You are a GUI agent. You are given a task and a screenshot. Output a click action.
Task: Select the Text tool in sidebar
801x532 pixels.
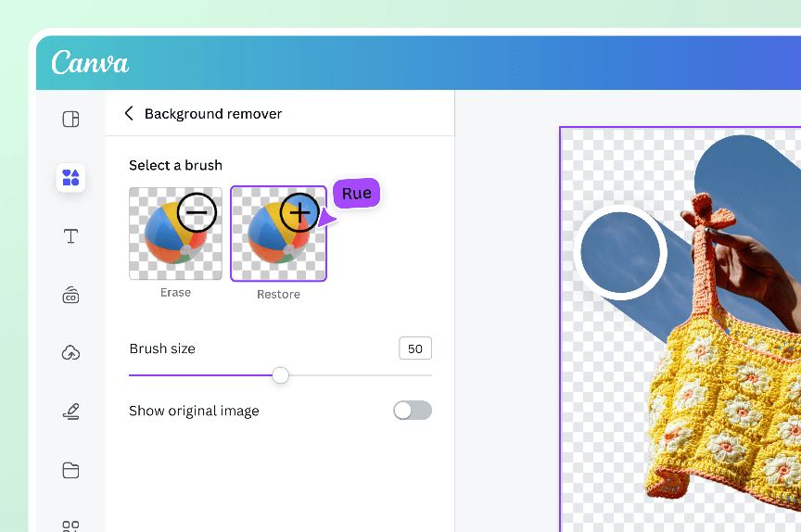(70, 236)
